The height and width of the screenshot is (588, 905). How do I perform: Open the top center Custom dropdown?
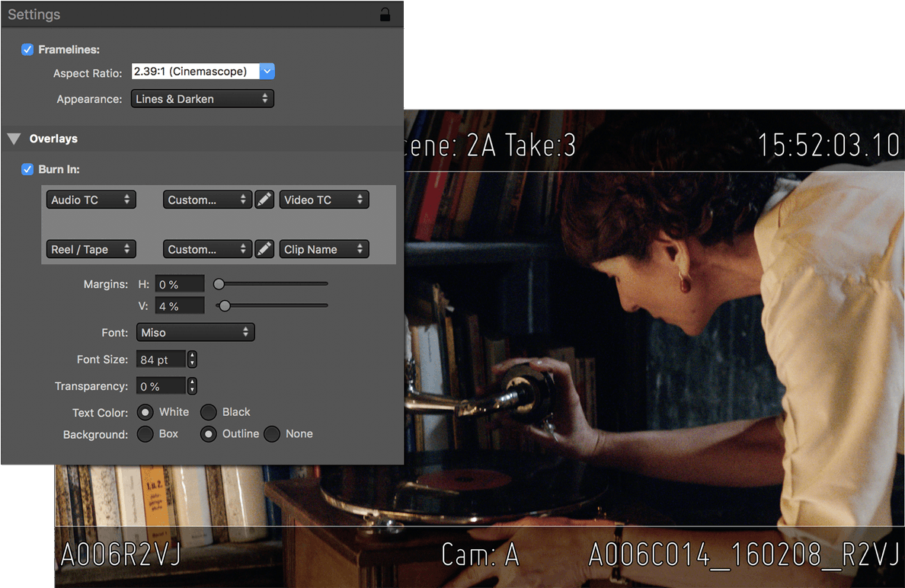click(208, 200)
